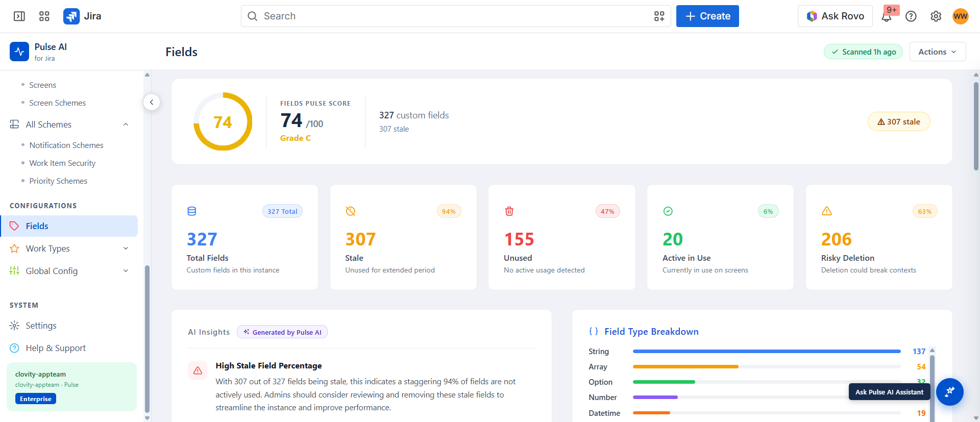The width and height of the screenshot is (980, 422).
Task: Open the Ask Pulse AI Assistant floating button
Action: pos(950,392)
